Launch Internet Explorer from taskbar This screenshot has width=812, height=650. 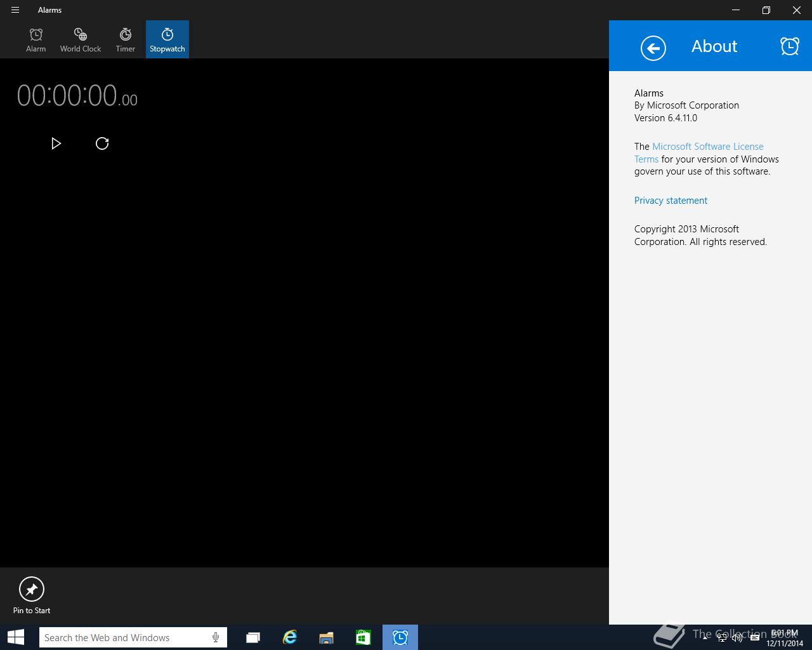coord(290,637)
